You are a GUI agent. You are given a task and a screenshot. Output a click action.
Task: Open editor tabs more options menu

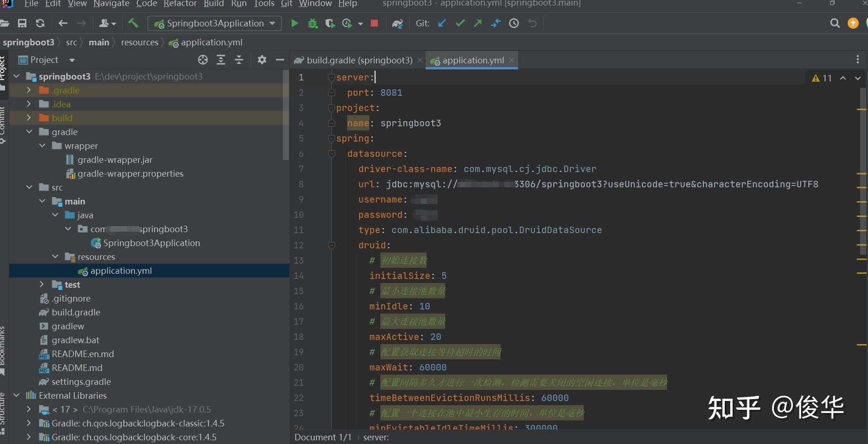(857, 60)
